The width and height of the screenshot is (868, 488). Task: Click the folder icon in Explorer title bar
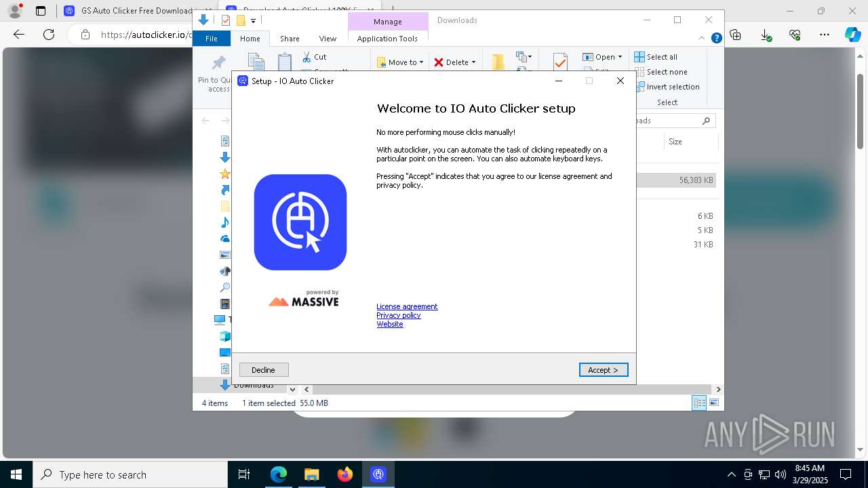click(x=240, y=20)
